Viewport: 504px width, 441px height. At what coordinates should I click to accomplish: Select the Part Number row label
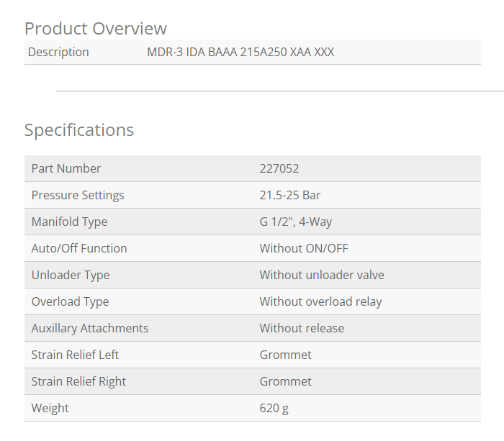click(66, 168)
